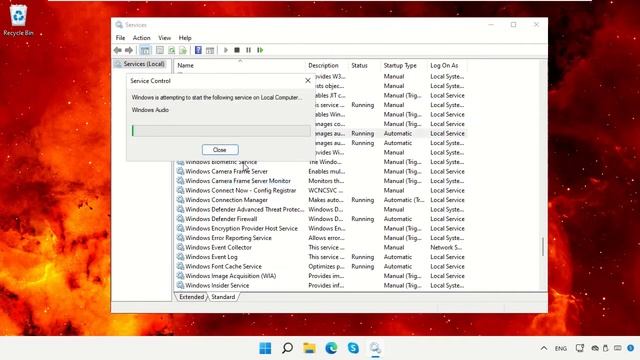Sort by the Name column header

[x=240, y=65]
